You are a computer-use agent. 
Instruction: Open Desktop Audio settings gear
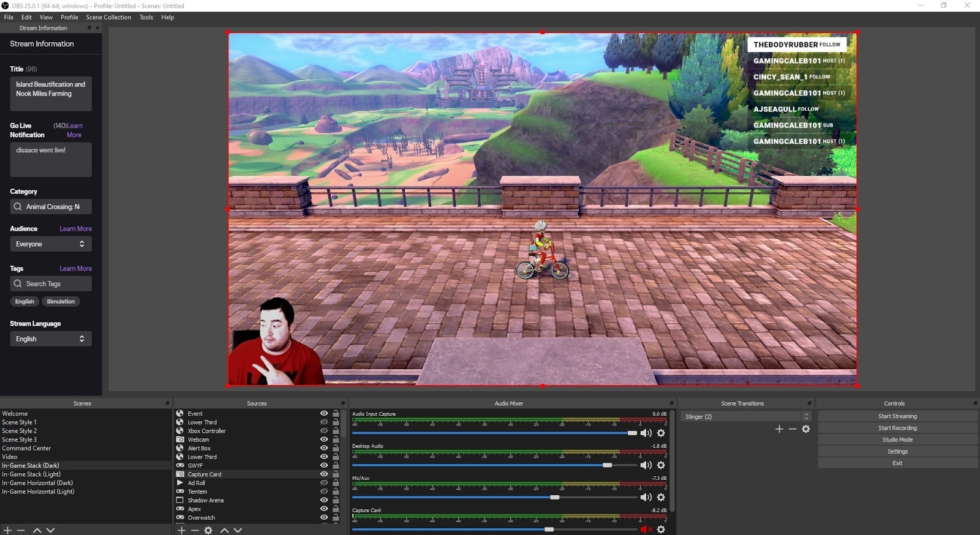point(661,465)
